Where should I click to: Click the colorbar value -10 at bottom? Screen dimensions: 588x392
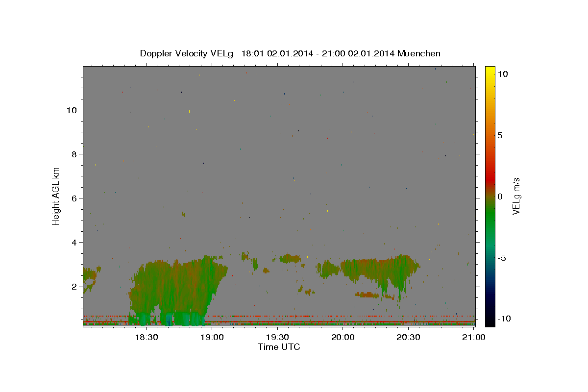point(504,319)
